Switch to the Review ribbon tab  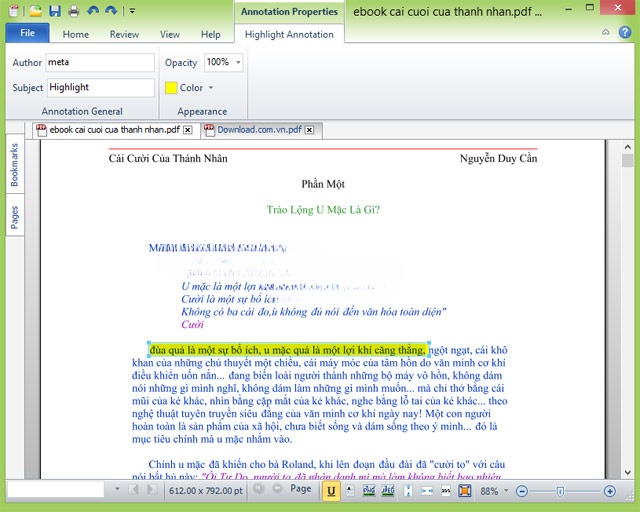[x=124, y=34]
